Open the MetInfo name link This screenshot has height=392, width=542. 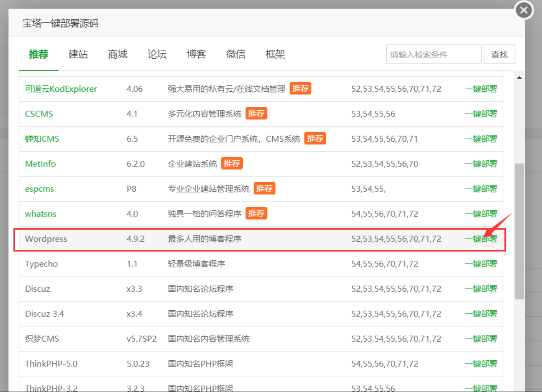click(x=40, y=164)
